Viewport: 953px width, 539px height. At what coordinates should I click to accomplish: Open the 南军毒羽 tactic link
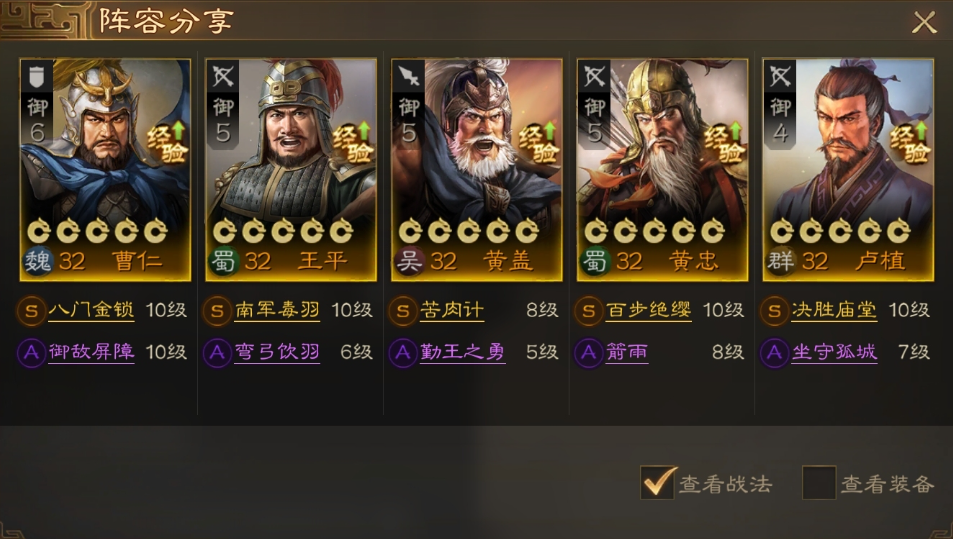pos(277,311)
